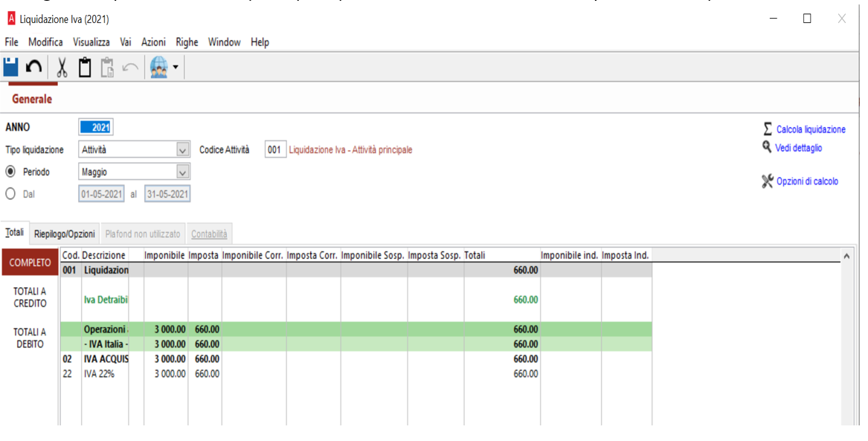The image size is (868, 441).
Task: Click the tools icon beside Opzioni di calcolo
Action: coord(768,181)
